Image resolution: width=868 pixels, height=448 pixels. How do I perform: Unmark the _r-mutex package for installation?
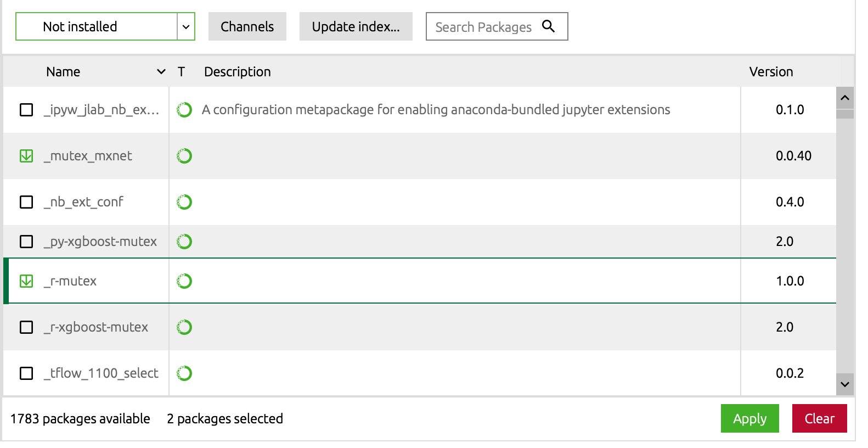click(26, 281)
